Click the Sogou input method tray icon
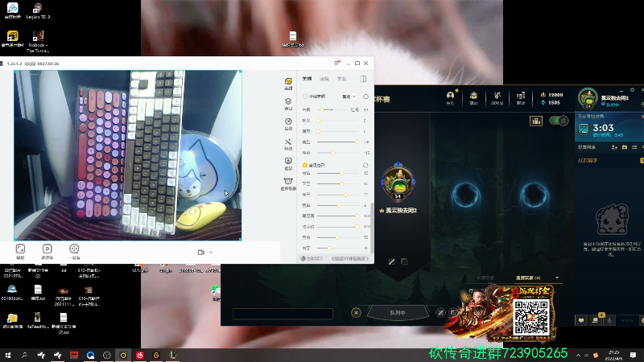This screenshot has height=362, width=644. [x=596, y=355]
